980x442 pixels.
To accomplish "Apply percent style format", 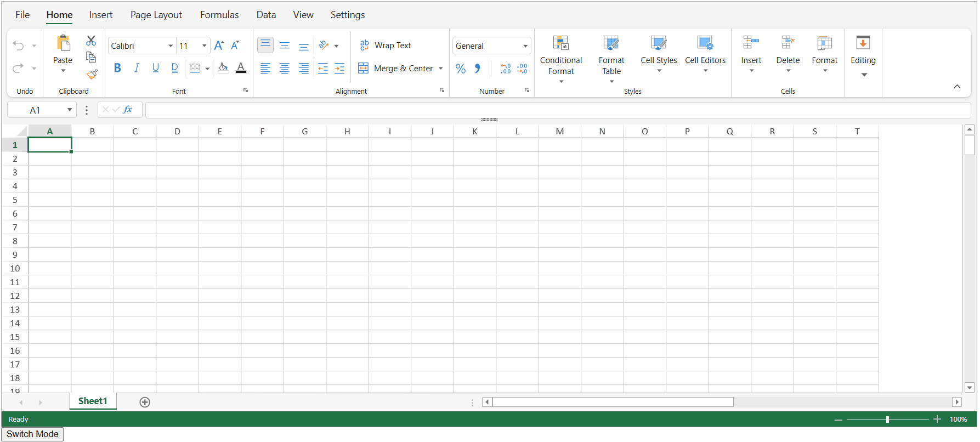I will pyautogui.click(x=461, y=69).
